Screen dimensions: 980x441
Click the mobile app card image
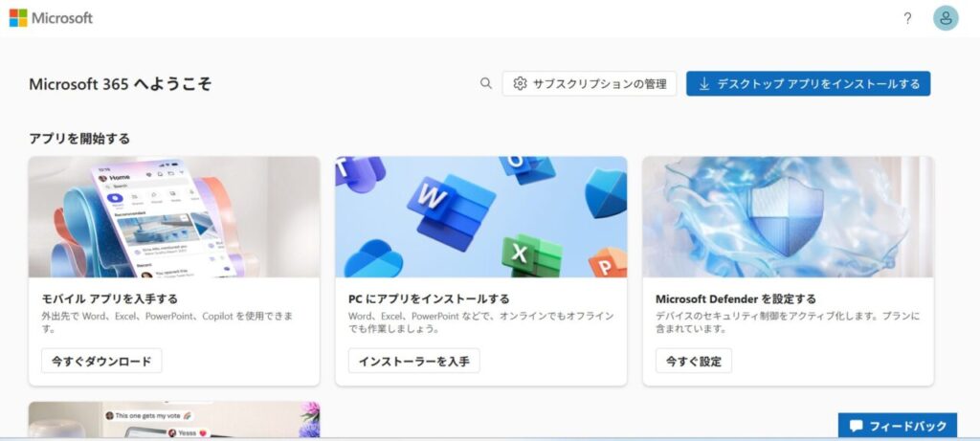(174, 217)
